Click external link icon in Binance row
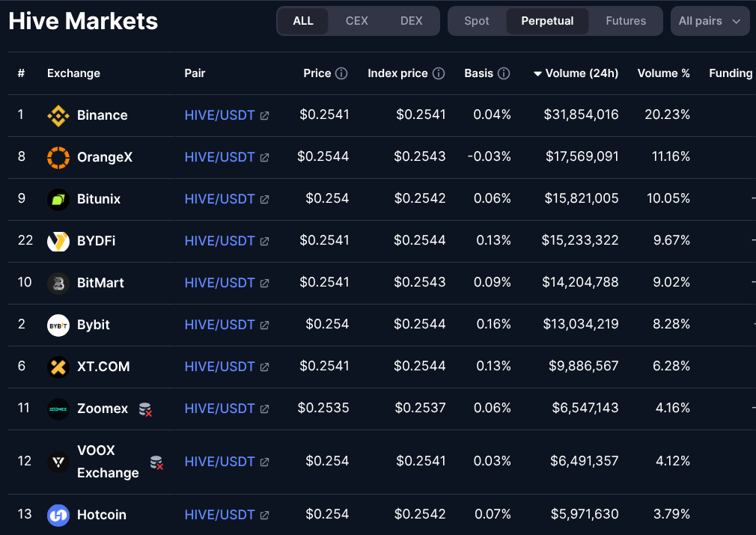 [264, 116]
